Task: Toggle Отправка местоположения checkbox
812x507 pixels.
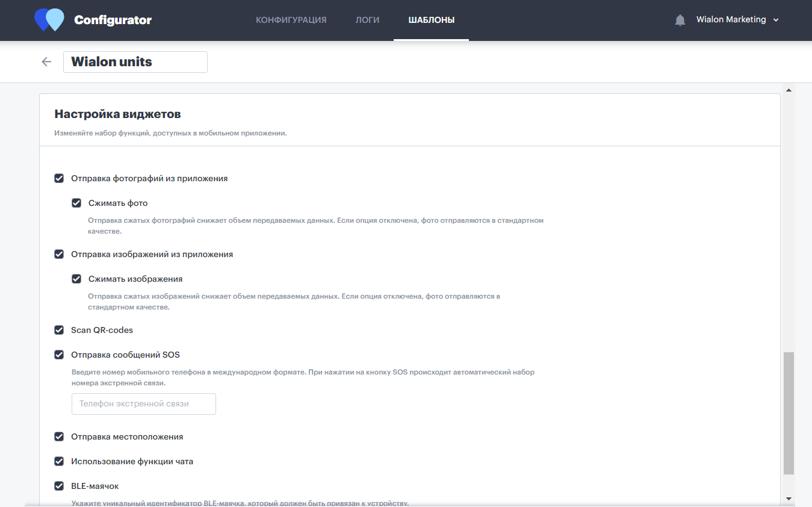Action: pos(59,437)
